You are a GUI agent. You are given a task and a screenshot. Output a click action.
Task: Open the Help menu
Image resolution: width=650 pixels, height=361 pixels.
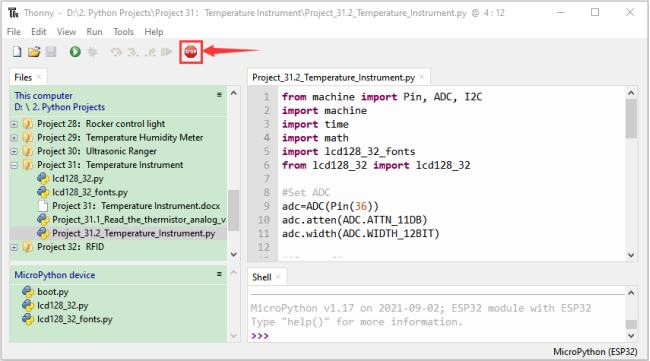pos(154,32)
